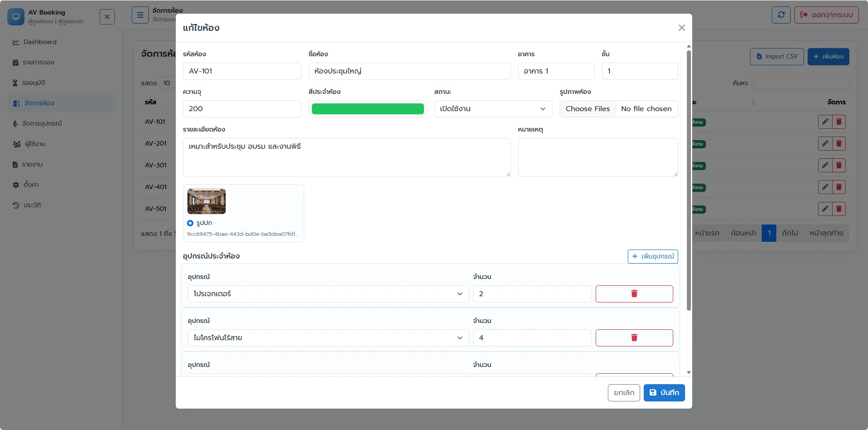The image size is (868, 430).
Task: Select the AV-301 room code cell
Action: (x=156, y=165)
